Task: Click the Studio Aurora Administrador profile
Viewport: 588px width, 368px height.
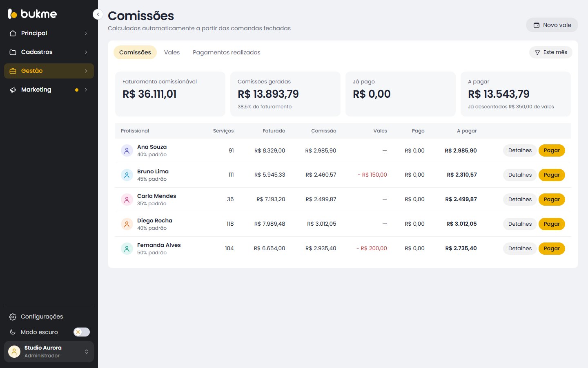Action: pos(49,352)
